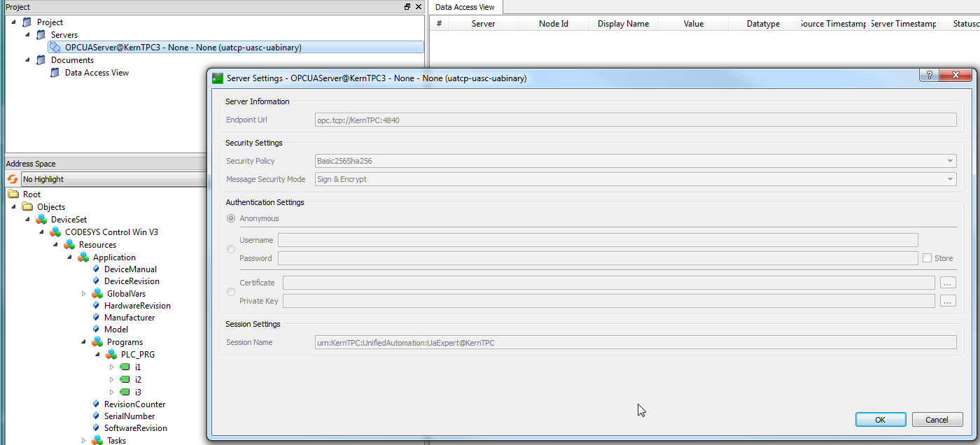The width and height of the screenshot is (980, 445).
Task: Switch to the Data Access View tab
Action: pos(465,7)
